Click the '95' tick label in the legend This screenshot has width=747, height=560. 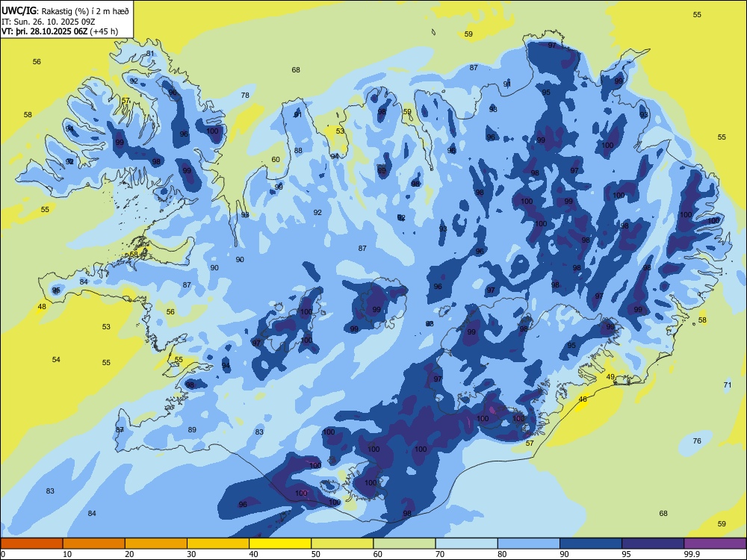tap(627, 554)
